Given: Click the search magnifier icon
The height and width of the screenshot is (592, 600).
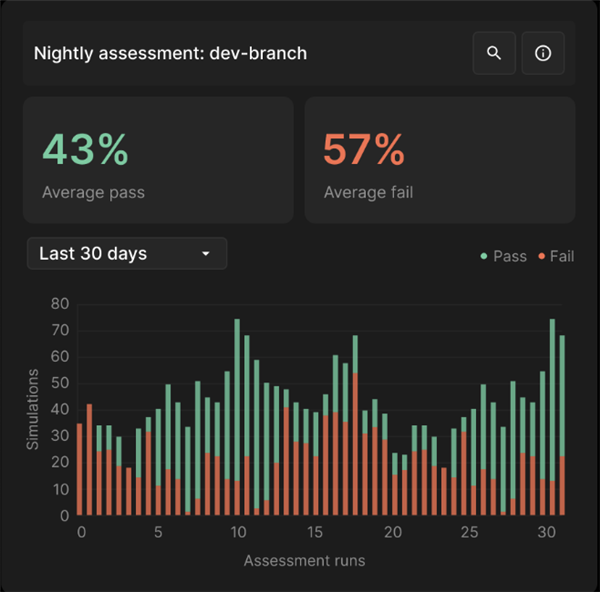Looking at the screenshot, I should pyautogui.click(x=494, y=54).
